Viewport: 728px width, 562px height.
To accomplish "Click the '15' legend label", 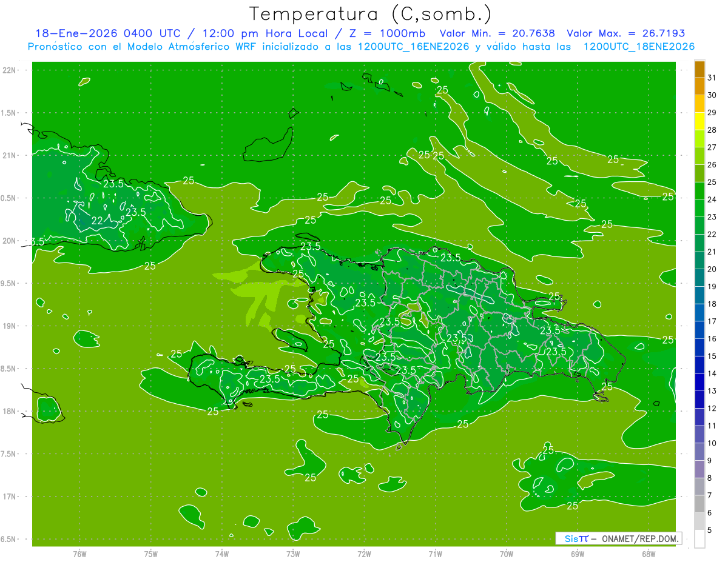I will [x=712, y=356].
